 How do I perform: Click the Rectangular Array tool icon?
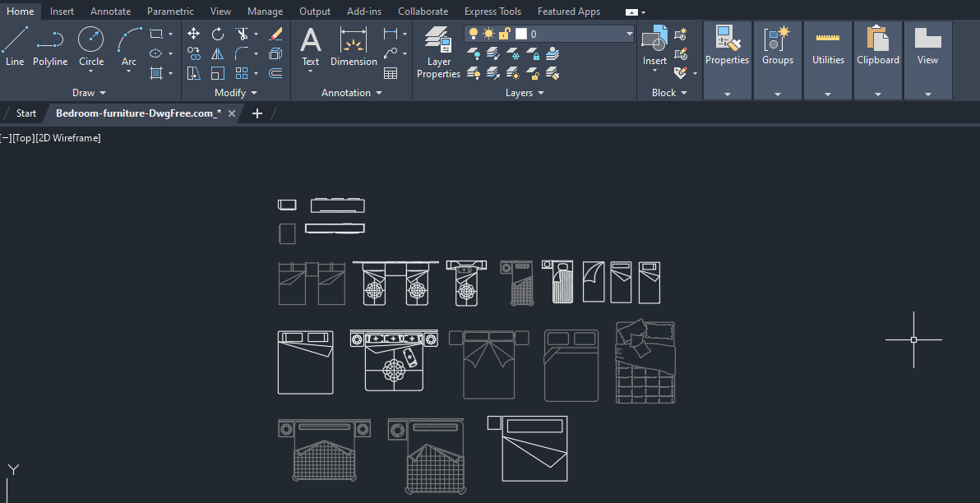[242, 73]
